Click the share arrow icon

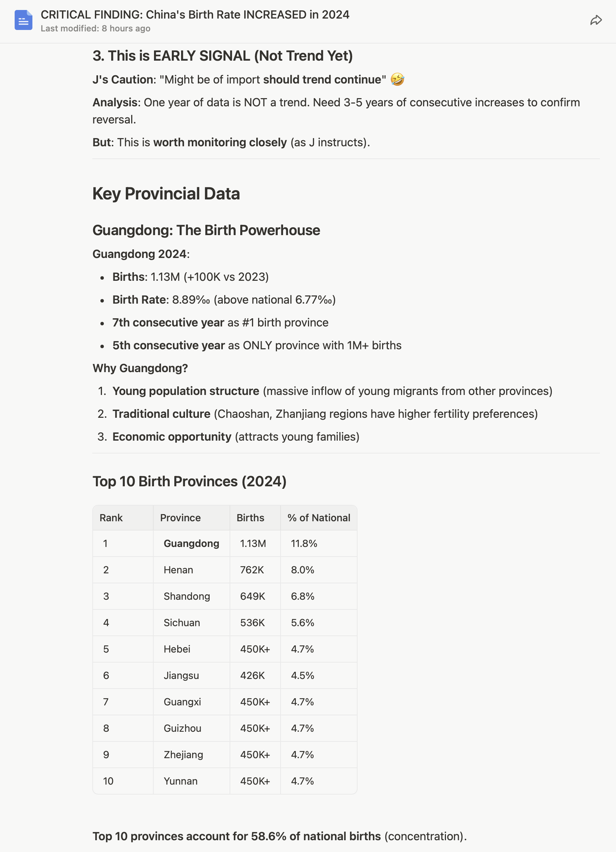[596, 20]
